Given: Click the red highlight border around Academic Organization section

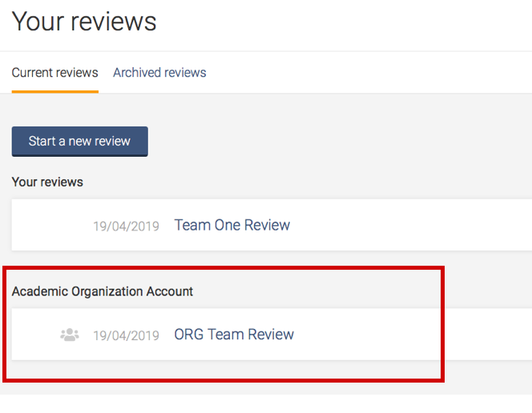Looking at the screenshot, I should pos(224,268).
